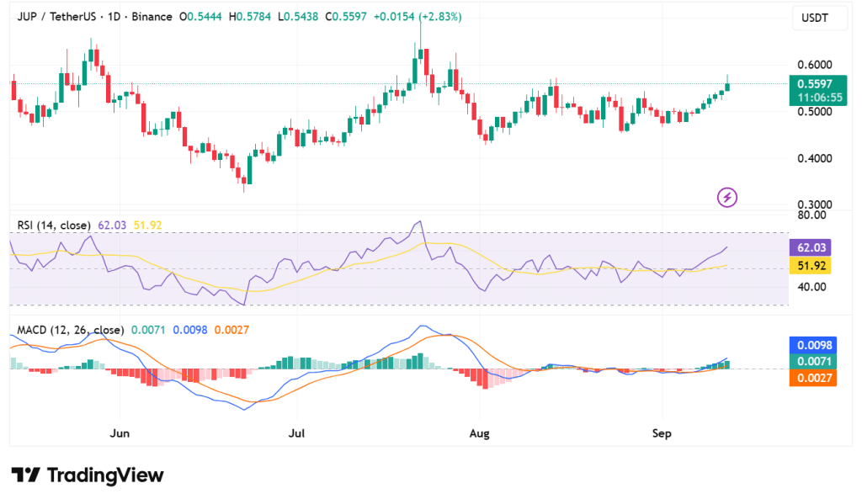The image size is (862, 504).
Task: Click the green 0.0071 histogram value tag
Action: pos(811,362)
